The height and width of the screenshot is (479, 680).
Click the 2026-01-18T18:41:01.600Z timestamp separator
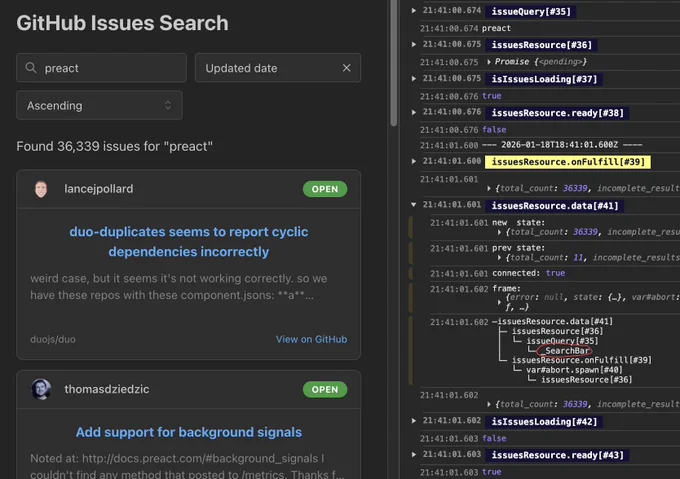562,145
